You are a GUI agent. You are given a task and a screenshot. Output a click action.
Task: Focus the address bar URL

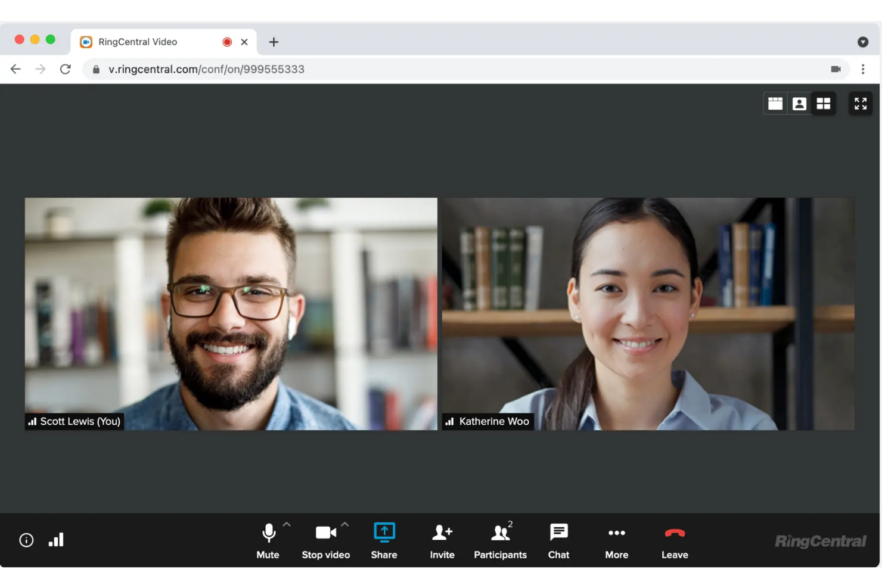[x=207, y=69]
